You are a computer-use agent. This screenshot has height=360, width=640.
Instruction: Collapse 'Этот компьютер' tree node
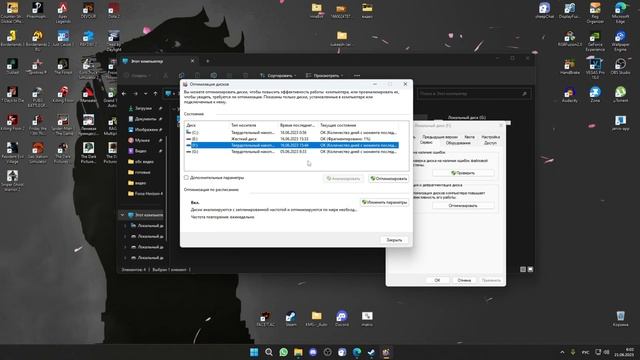point(122,215)
